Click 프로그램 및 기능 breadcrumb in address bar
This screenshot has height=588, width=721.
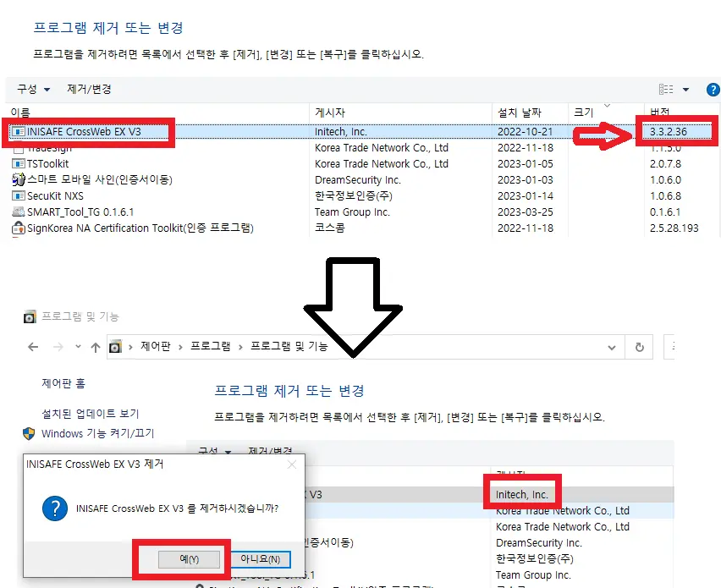point(289,346)
